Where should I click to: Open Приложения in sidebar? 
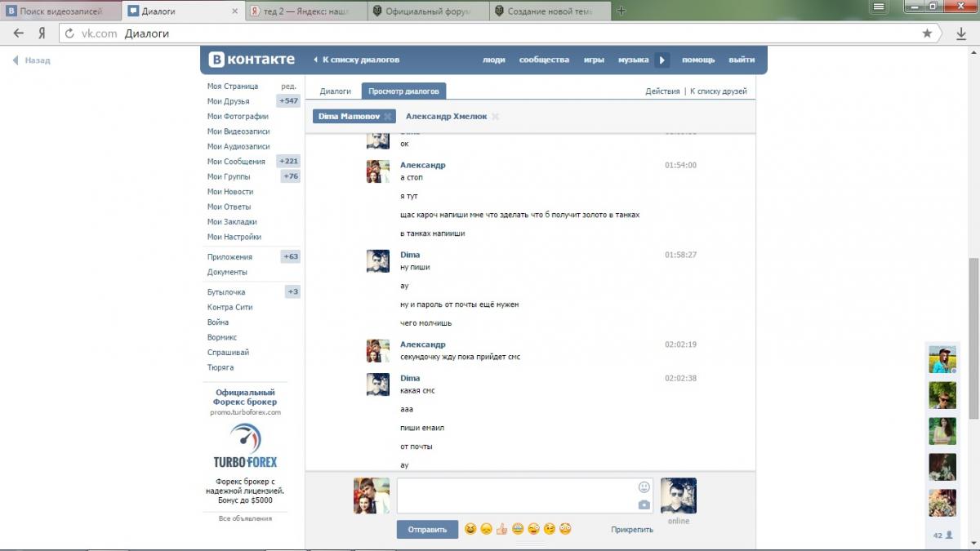[x=229, y=257]
